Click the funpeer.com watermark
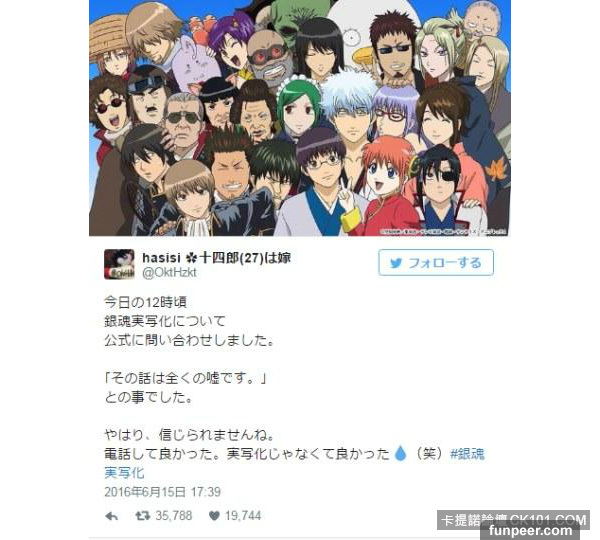Image resolution: width=600 pixels, height=540 pixels. [x=530, y=531]
